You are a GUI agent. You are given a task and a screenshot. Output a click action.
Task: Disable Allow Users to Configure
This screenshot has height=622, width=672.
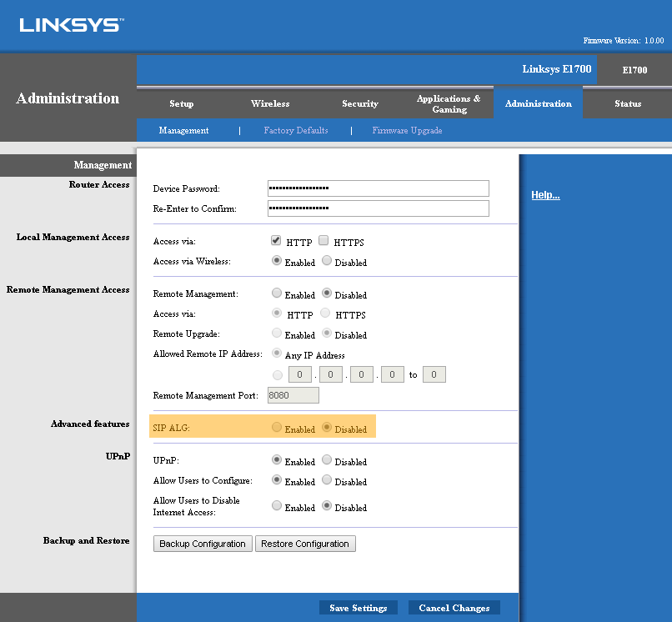(327, 479)
